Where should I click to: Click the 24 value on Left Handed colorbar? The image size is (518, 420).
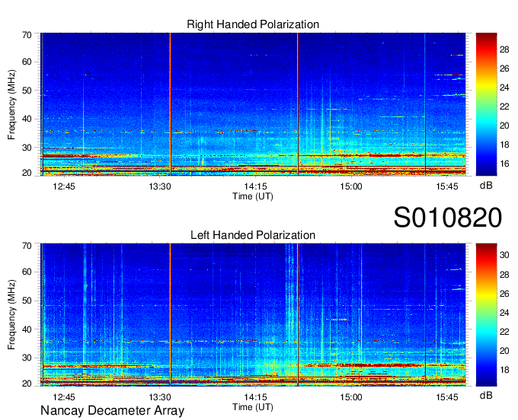click(x=504, y=313)
